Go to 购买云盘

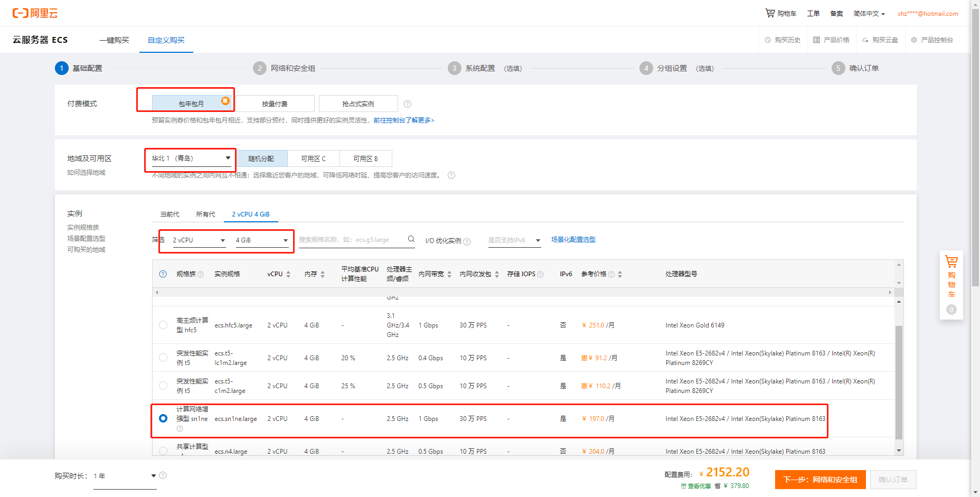pyautogui.click(x=880, y=40)
